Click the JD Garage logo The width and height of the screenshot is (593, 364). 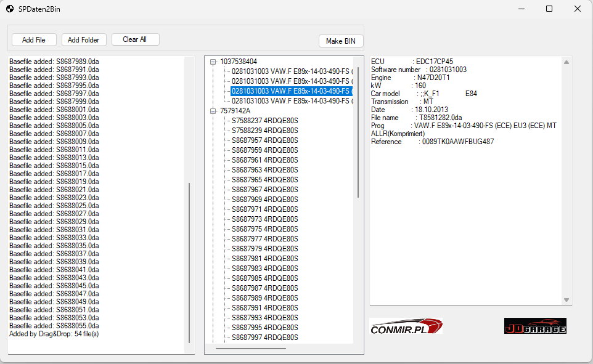click(x=535, y=326)
